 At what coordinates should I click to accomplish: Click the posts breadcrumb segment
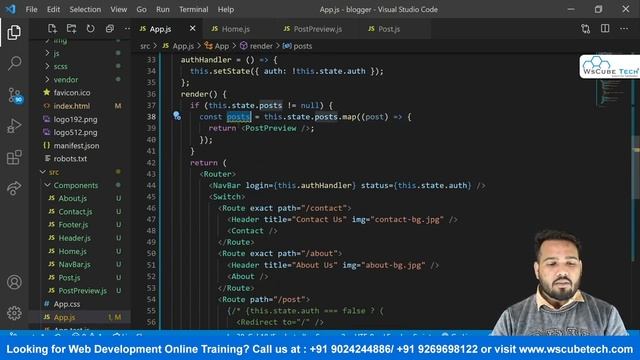tap(302, 46)
